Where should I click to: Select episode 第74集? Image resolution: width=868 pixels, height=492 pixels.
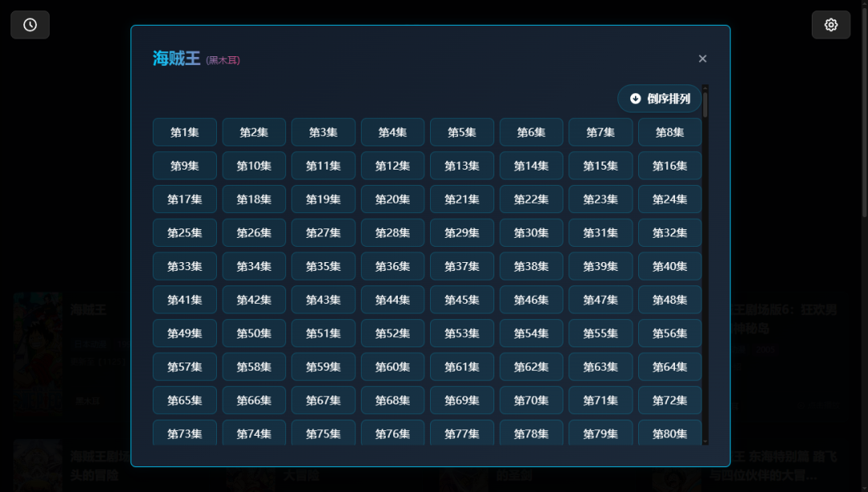(x=254, y=433)
